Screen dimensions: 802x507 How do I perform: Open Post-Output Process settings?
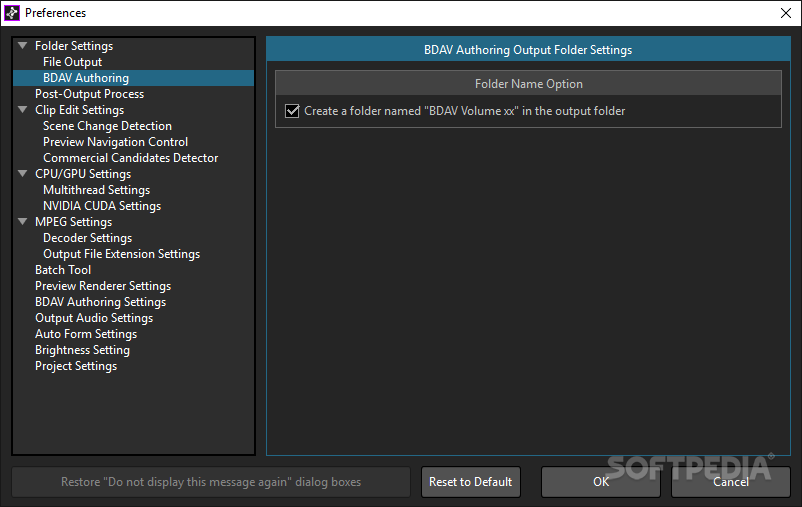(x=90, y=94)
